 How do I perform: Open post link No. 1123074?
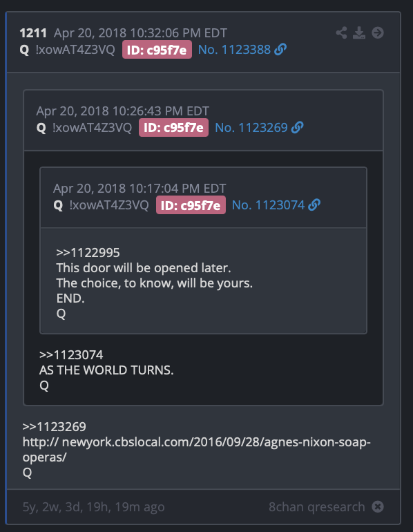coord(268,205)
